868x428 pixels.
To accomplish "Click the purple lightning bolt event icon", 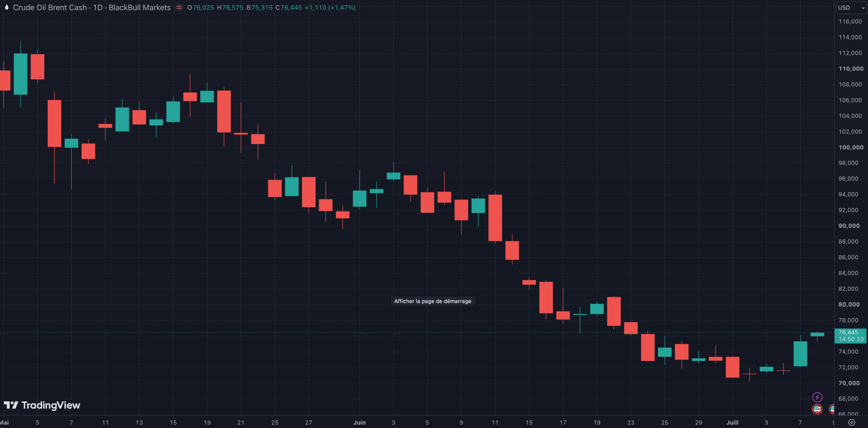I will 817,397.
